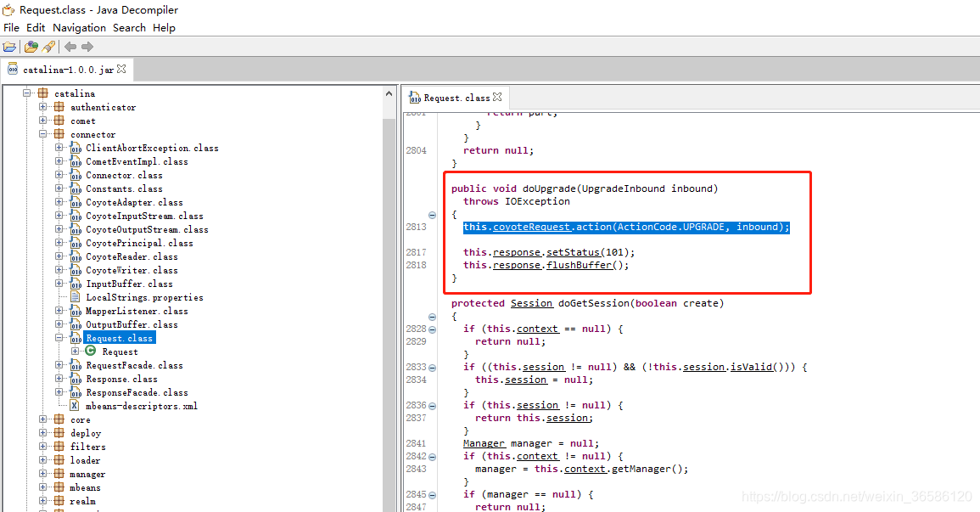Follow the flushBuffer method link

pyautogui.click(x=580, y=265)
